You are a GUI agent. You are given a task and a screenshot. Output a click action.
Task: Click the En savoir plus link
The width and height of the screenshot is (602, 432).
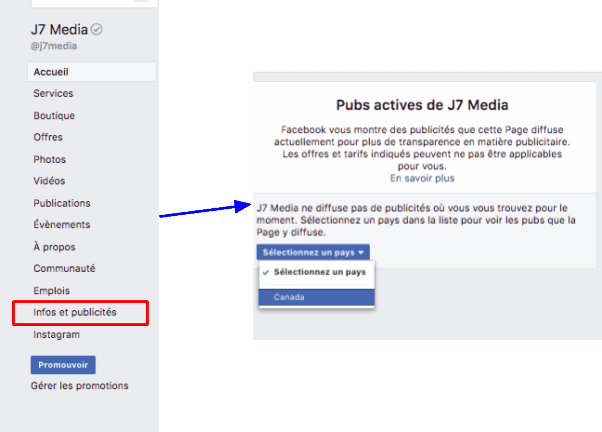click(x=422, y=178)
